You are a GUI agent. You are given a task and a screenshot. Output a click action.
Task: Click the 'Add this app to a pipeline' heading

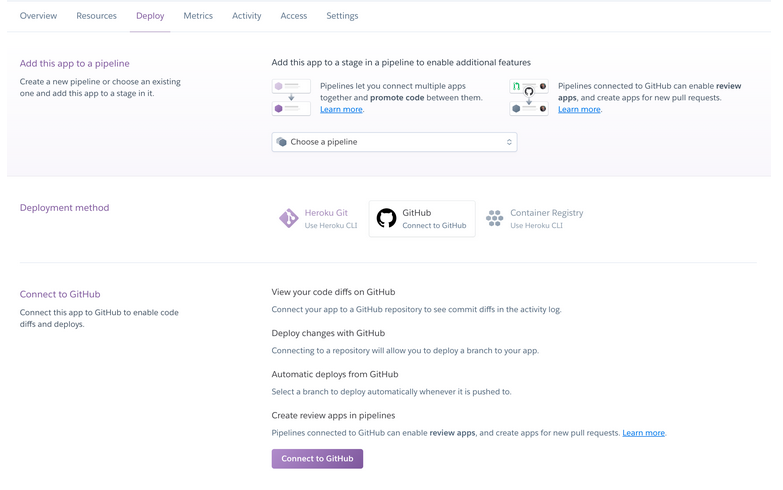pos(74,63)
